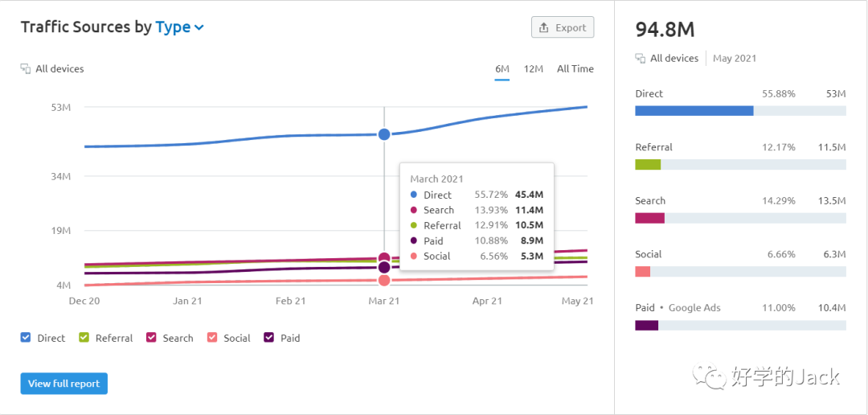This screenshot has height=415, width=868.
Task: Uncheck the Direct series checkbox
Action: point(26,338)
